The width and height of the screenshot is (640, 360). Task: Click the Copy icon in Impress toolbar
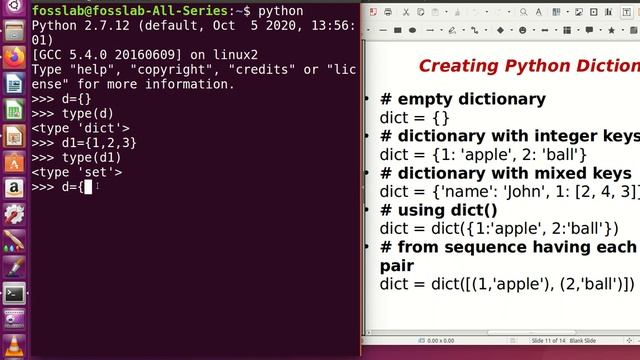click(420, 12)
